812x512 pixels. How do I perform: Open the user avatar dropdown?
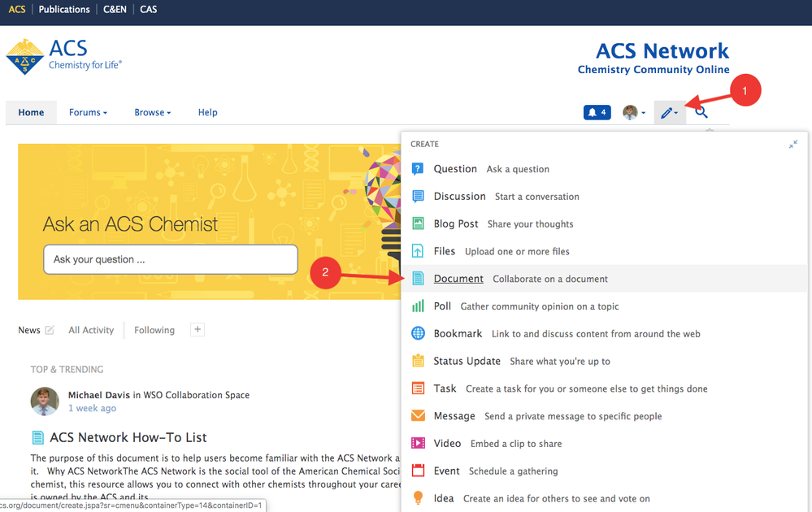(634, 113)
